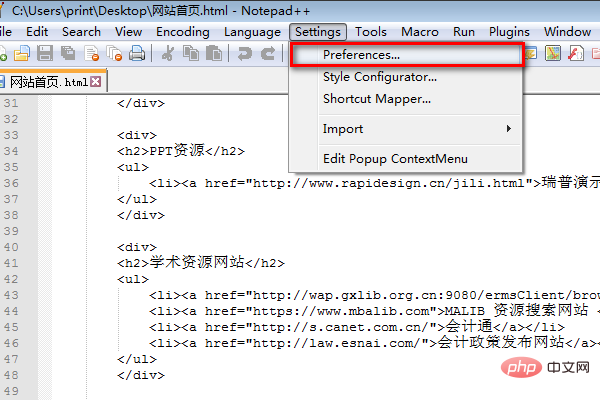Collapse the open Settings menu

point(318,32)
